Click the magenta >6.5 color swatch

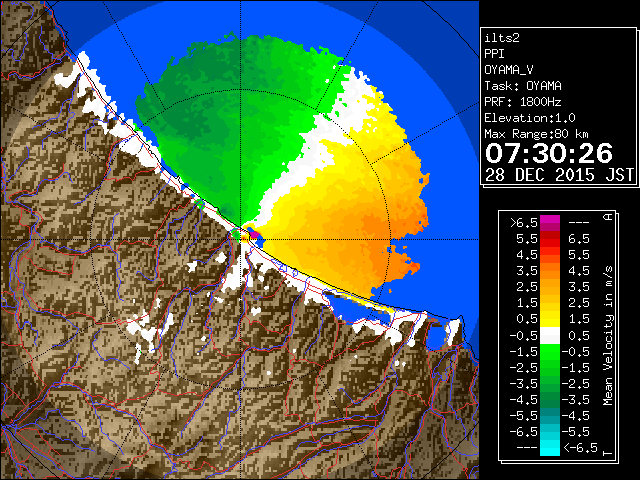click(x=550, y=221)
